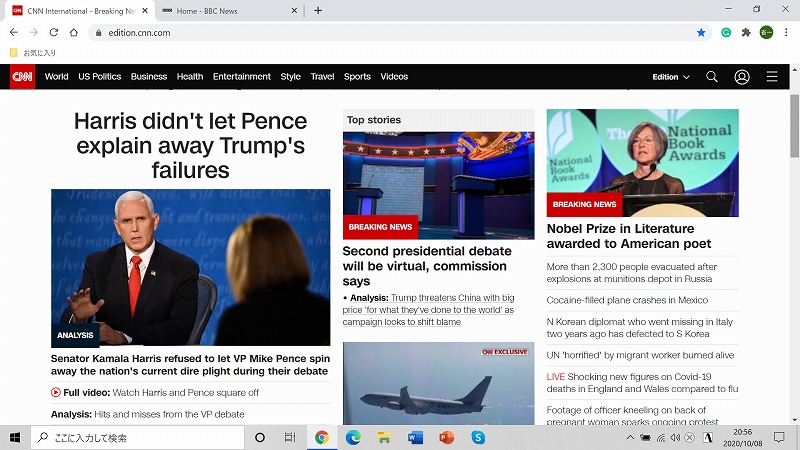This screenshot has width=800, height=450.
Task: Go back using the browser back arrow
Action: click(14, 32)
